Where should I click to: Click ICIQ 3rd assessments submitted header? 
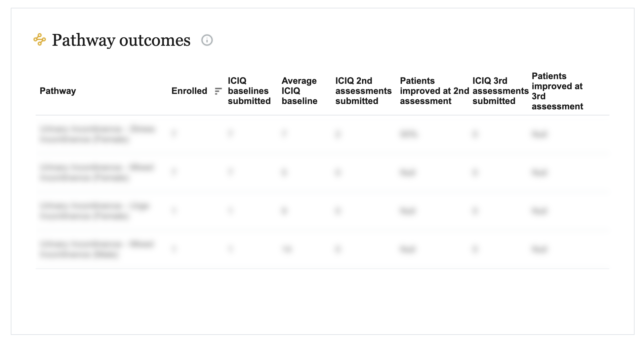coord(500,91)
